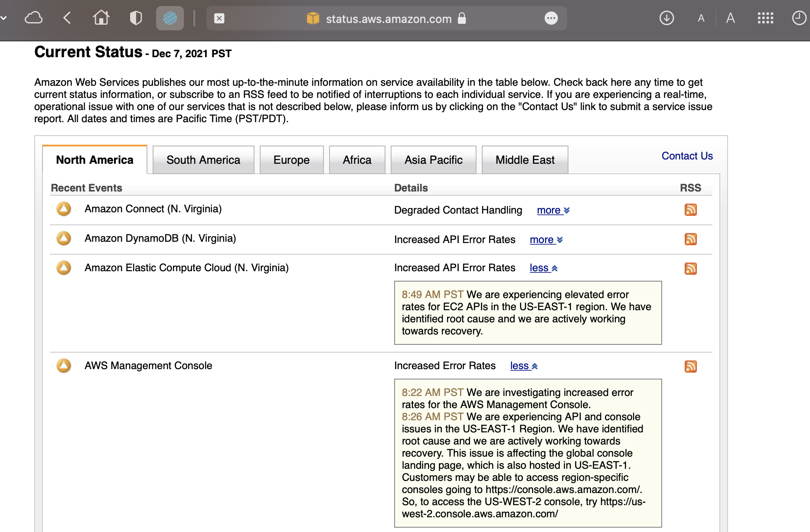Click the Details column header
The height and width of the screenshot is (532, 810).
click(411, 188)
